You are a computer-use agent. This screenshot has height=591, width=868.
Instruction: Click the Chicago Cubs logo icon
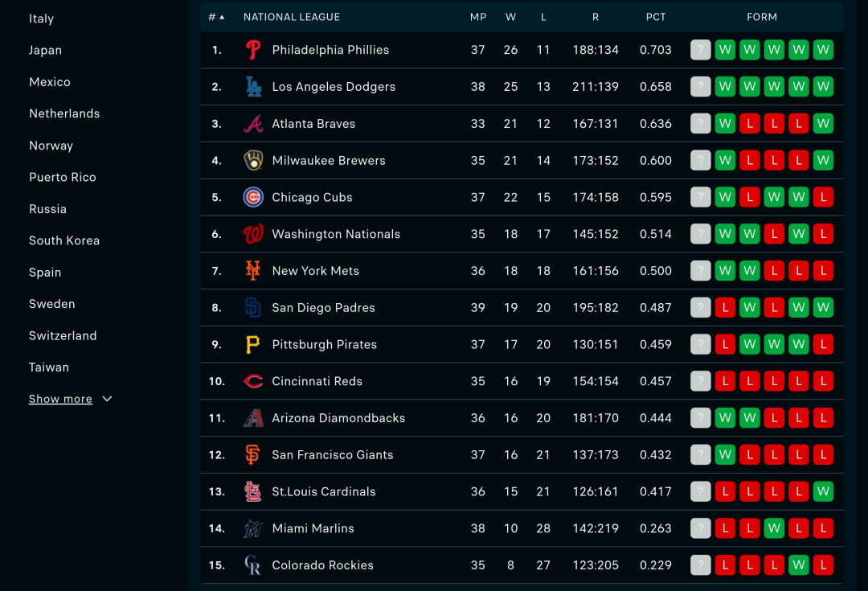[x=253, y=197]
